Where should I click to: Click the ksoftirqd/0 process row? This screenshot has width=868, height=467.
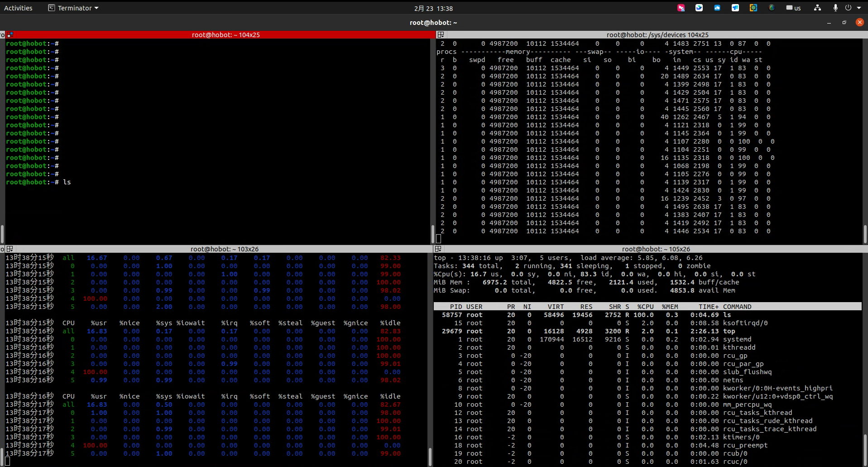pyautogui.click(x=647, y=323)
